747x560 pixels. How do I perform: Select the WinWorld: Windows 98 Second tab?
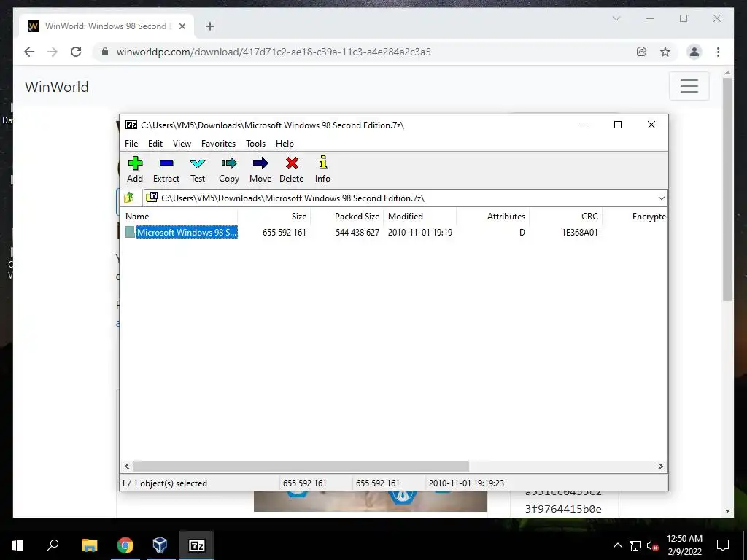[106, 26]
